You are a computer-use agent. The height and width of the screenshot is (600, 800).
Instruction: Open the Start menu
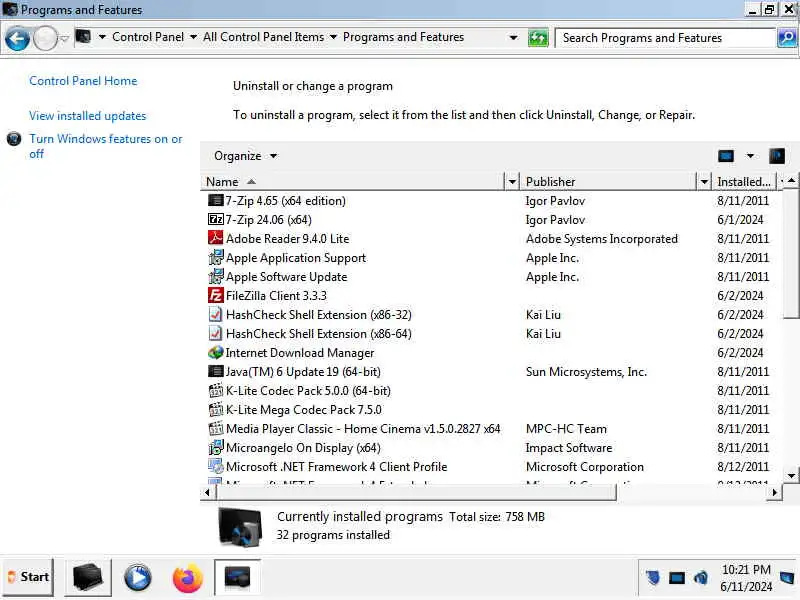[29, 577]
